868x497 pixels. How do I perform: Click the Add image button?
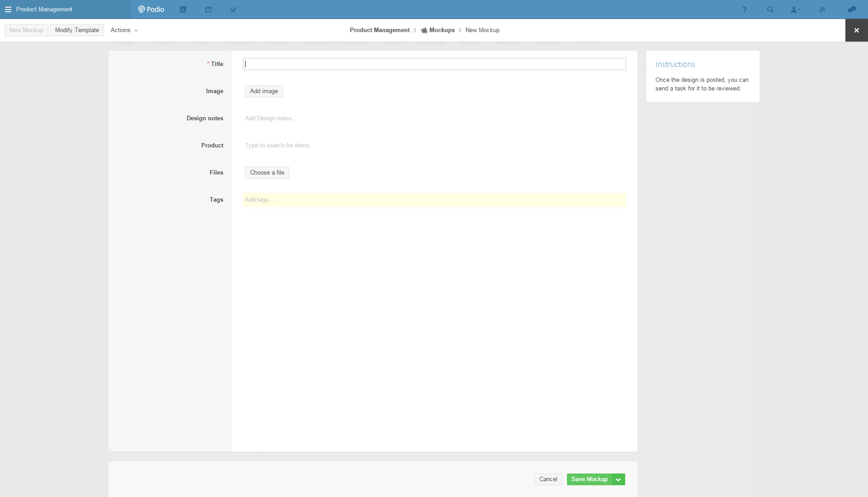tap(264, 91)
